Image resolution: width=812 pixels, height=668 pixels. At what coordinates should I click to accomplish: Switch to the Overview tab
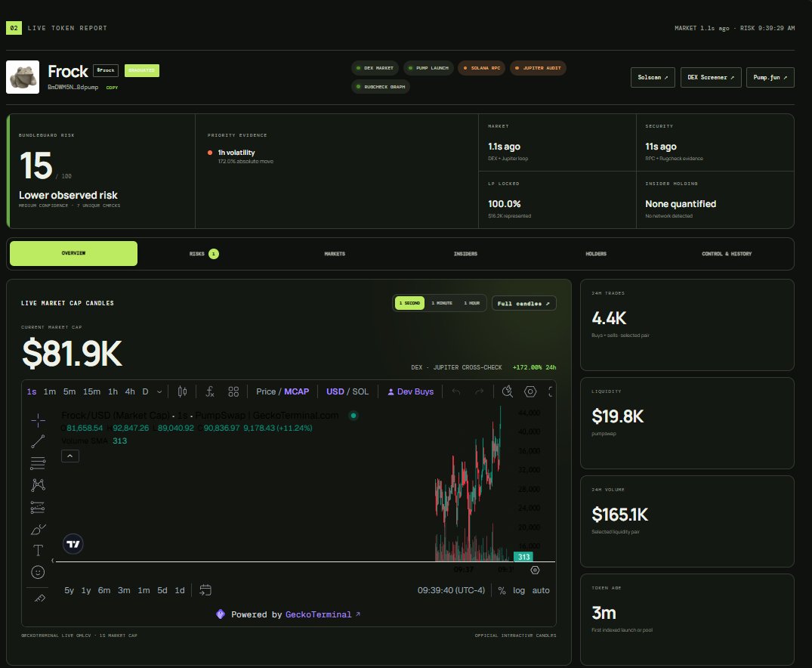(73, 253)
